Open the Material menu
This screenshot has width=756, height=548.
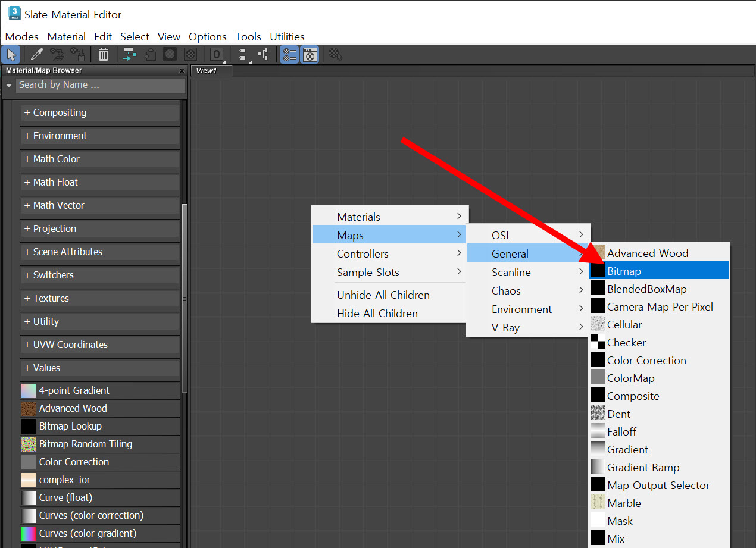coord(67,37)
